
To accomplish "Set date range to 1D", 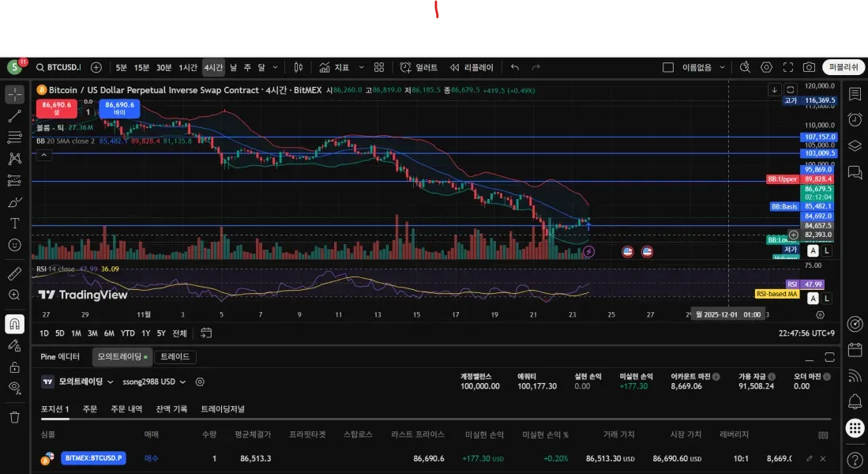I will coord(43,333).
